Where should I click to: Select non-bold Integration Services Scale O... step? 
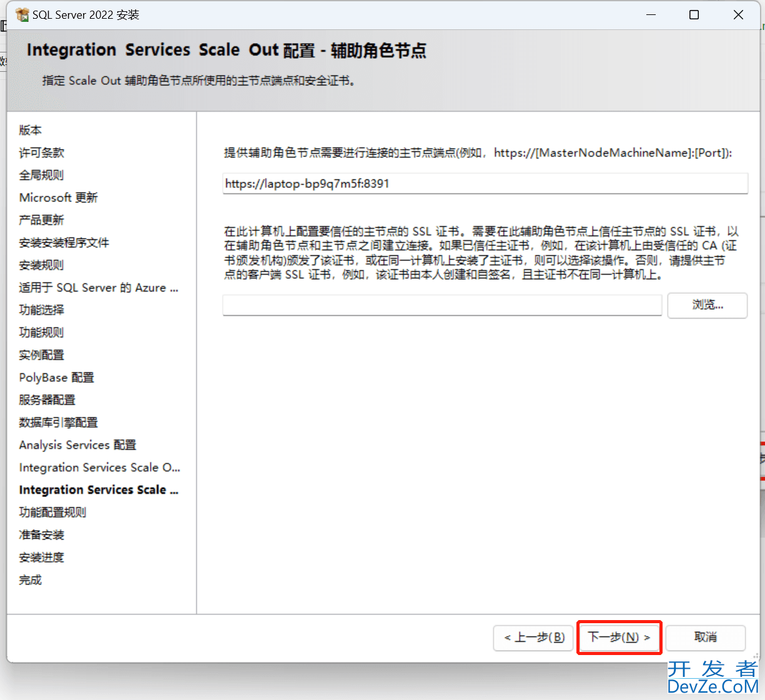[x=99, y=467]
